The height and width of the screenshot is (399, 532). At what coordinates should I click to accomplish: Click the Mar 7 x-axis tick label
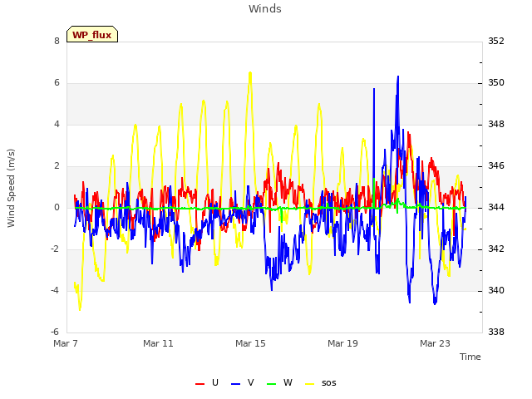pos(66,343)
